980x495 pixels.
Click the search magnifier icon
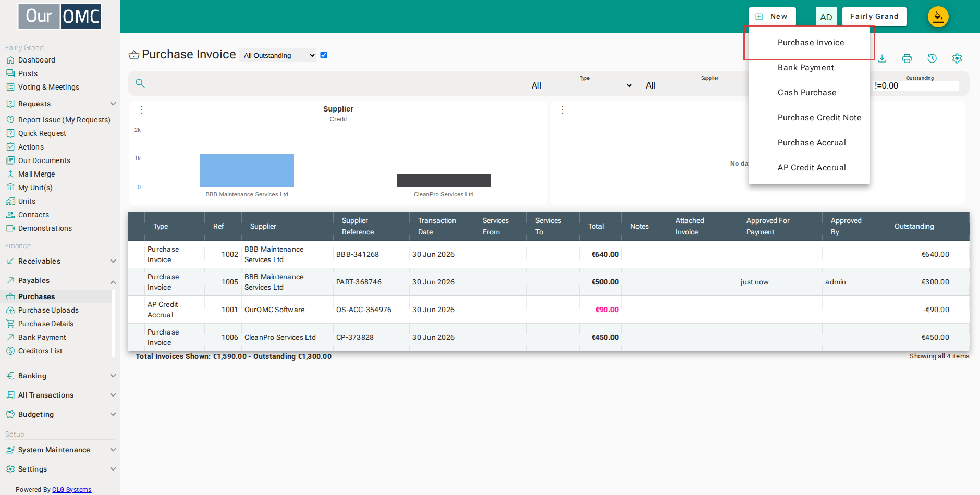pos(140,83)
